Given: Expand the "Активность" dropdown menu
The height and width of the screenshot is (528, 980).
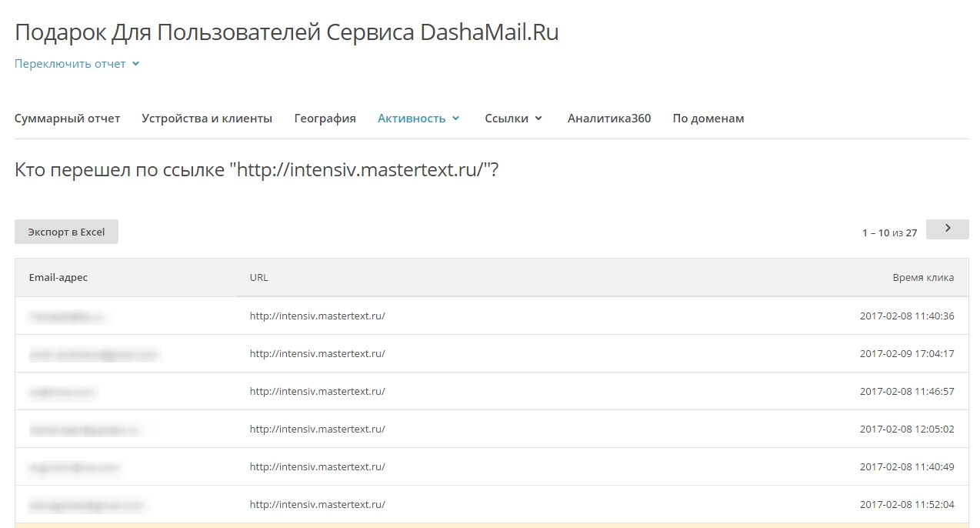Looking at the screenshot, I should tap(418, 119).
